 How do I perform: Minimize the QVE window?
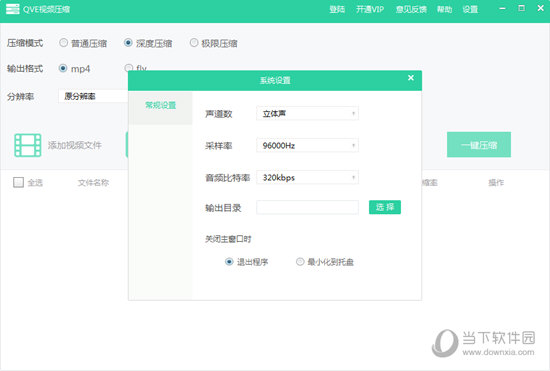pyautogui.click(x=502, y=8)
